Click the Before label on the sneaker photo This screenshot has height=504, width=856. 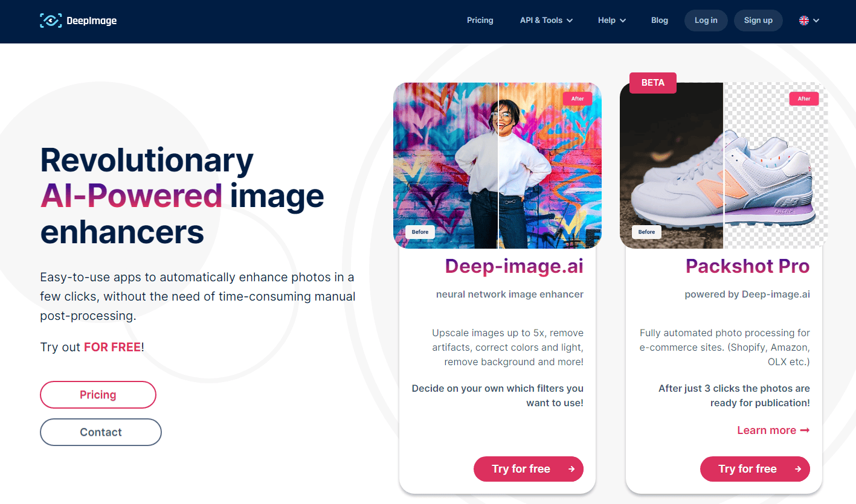pyautogui.click(x=646, y=232)
